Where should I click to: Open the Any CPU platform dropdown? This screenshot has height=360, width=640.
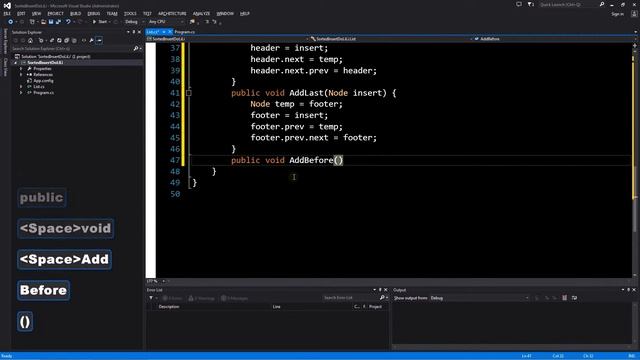(166, 22)
